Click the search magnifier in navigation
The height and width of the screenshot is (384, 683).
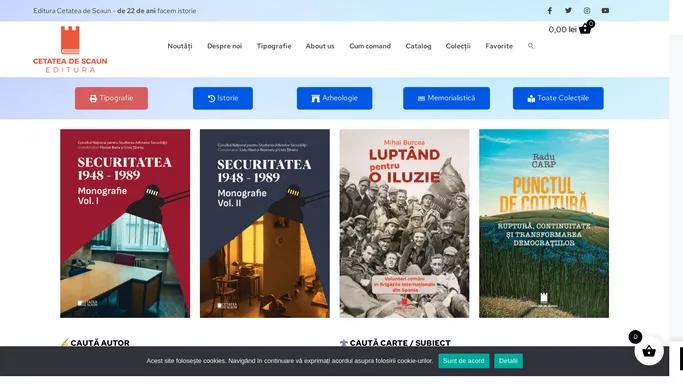[x=531, y=46]
